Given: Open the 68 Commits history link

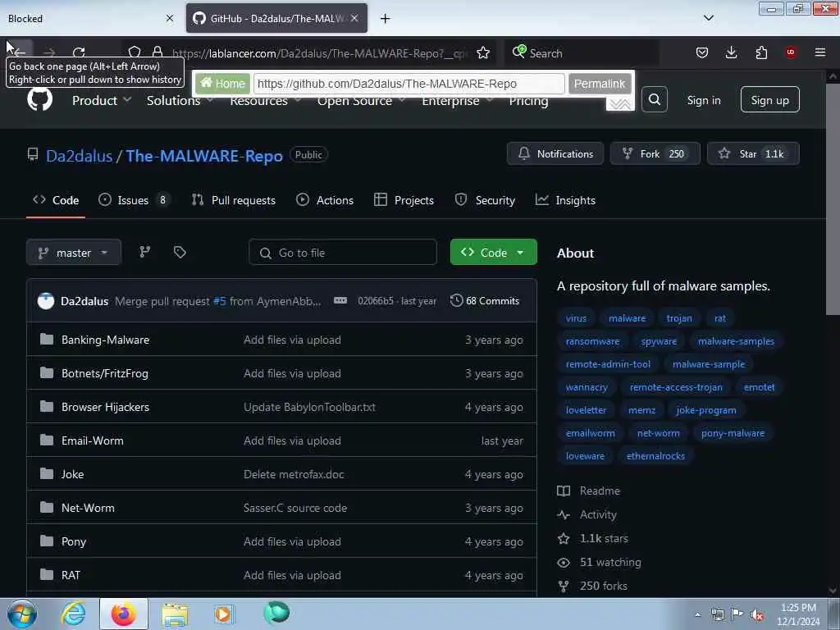Looking at the screenshot, I should [x=485, y=300].
